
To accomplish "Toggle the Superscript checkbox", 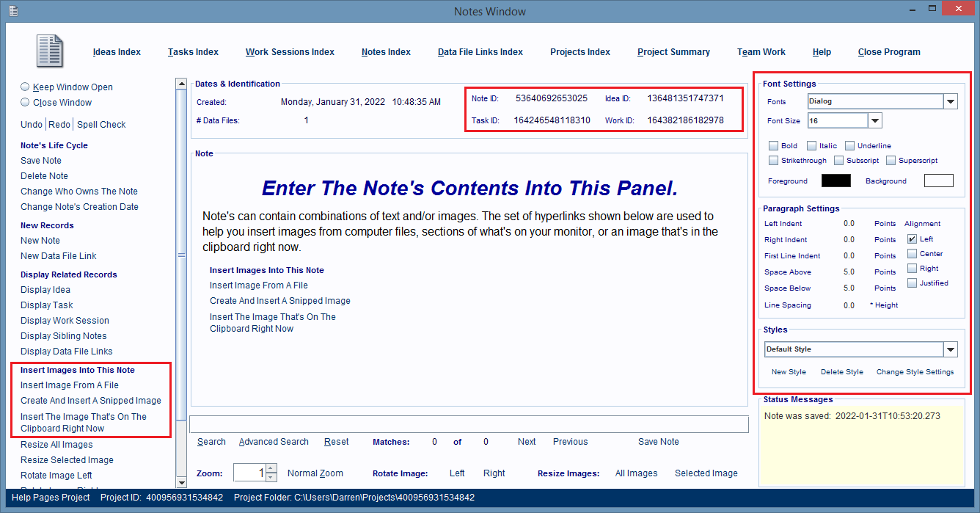I will pyautogui.click(x=891, y=161).
